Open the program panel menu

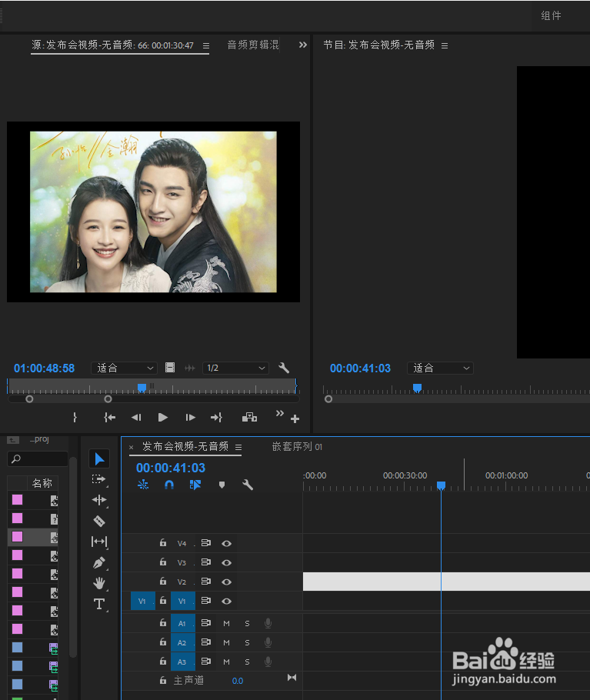pos(445,45)
